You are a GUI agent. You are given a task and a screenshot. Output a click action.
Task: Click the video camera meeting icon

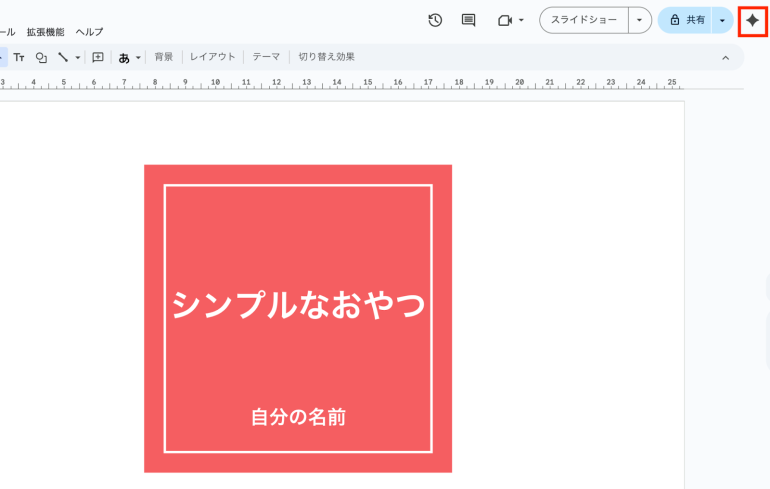(505, 21)
